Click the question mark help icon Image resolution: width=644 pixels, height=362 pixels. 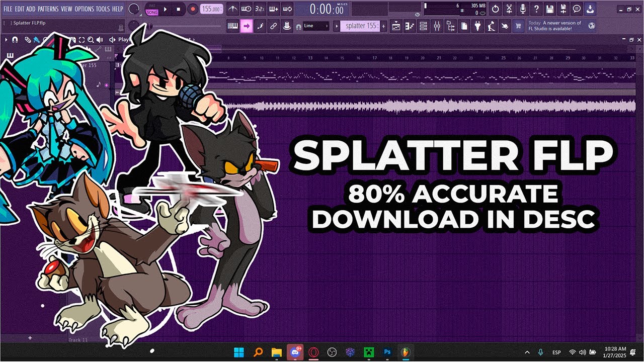pos(536,9)
